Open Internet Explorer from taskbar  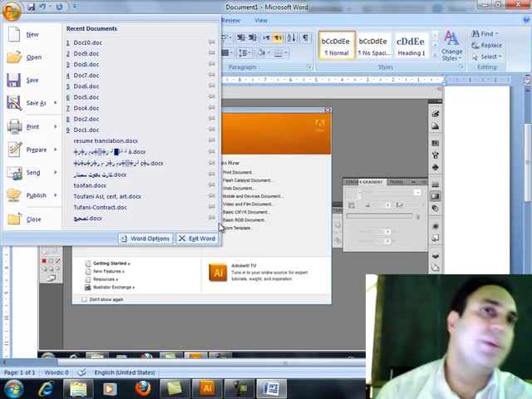coord(47,388)
